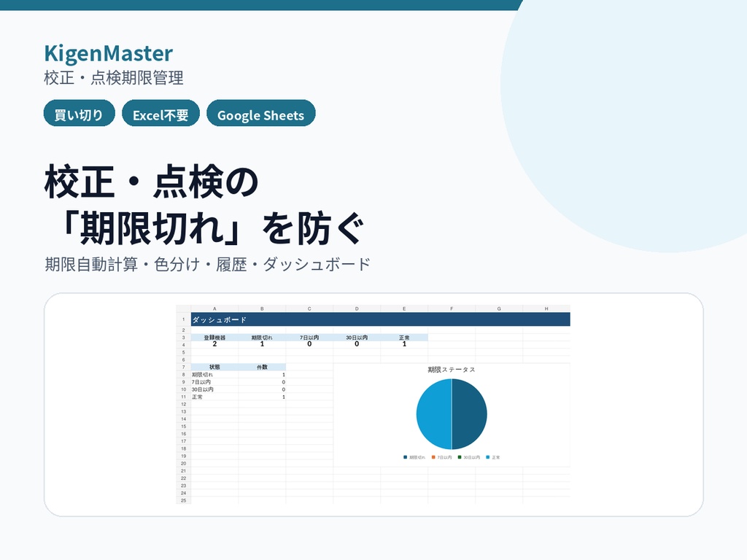Click the 30日以内 header cell in row 3
This screenshot has height=560, width=747.
[357, 337]
